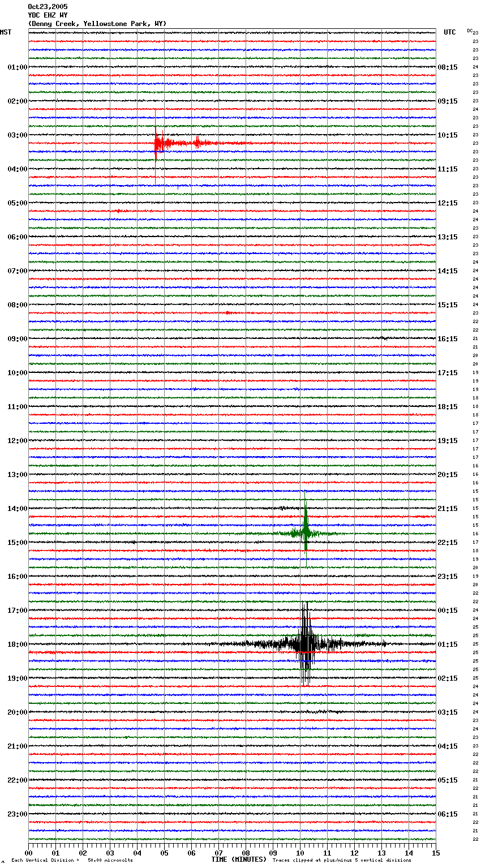Click minute mark 07 on the bottom axis

pyautogui.click(x=218, y=853)
